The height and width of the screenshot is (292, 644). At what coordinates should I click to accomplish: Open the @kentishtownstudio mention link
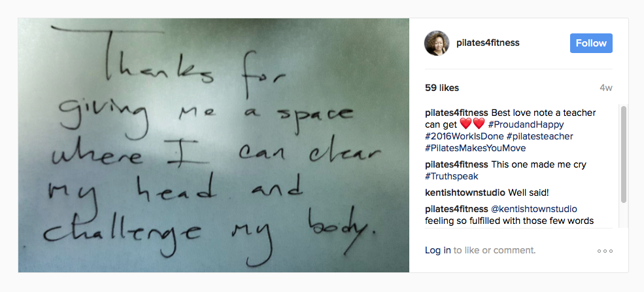pos(534,209)
